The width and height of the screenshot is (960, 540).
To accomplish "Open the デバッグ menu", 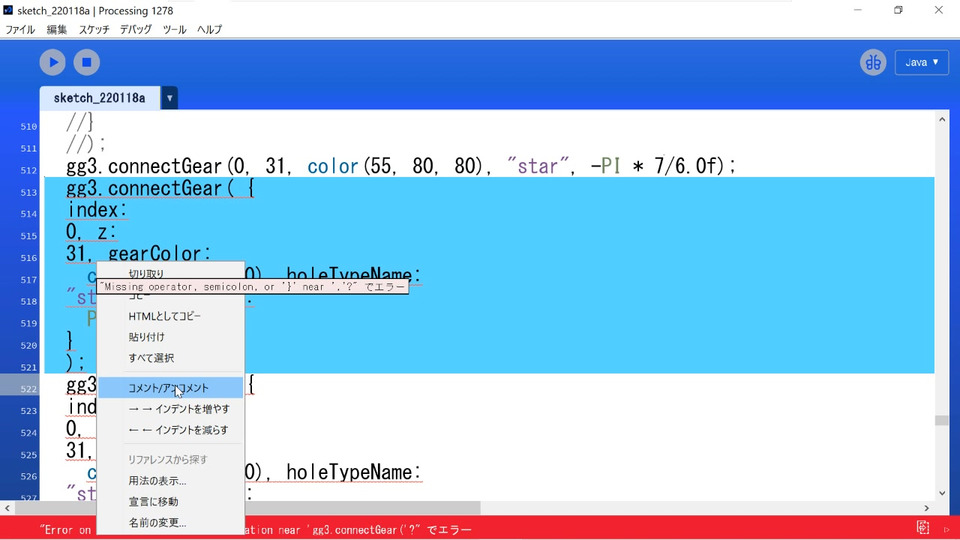I will 135,29.
